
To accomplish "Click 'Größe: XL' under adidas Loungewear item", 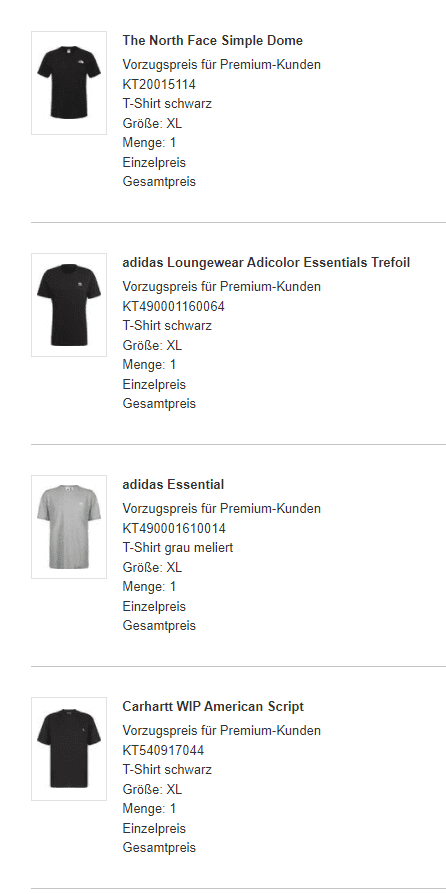I will coord(152,346).
